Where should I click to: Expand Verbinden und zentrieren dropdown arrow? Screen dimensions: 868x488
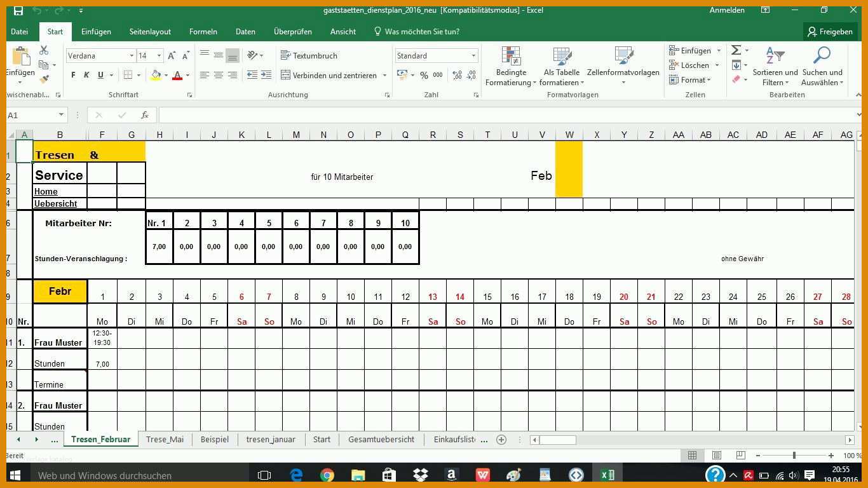(x=384, y=75)
